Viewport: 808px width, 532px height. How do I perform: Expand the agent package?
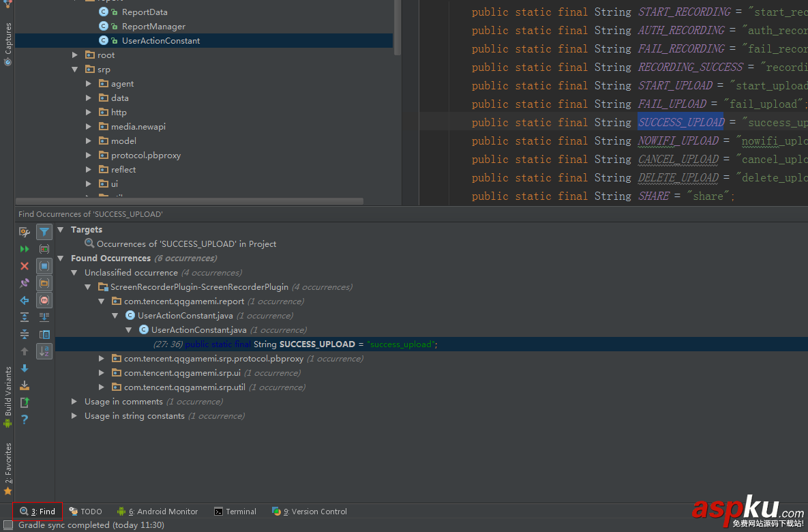click(89, 83)
